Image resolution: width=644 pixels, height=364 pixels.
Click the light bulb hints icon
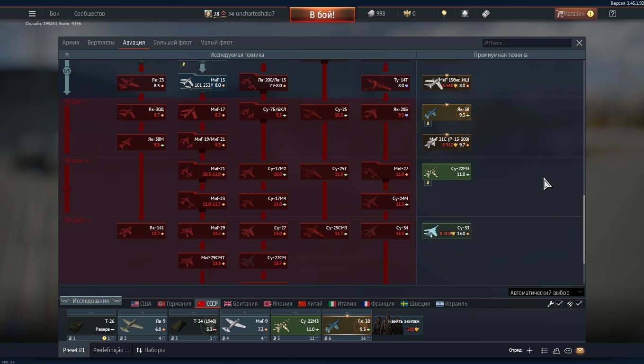[444, 14]
